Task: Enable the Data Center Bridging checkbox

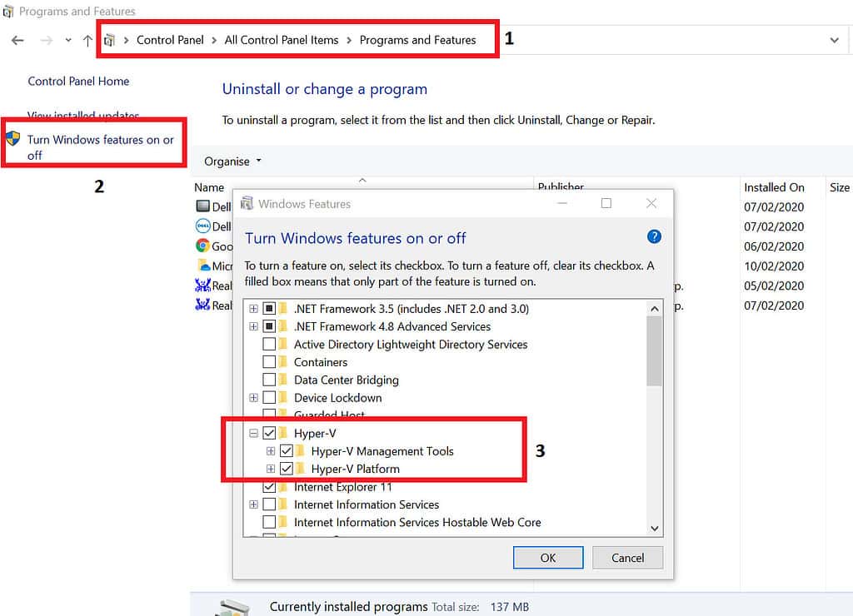Action: click(x=269, y=380)
